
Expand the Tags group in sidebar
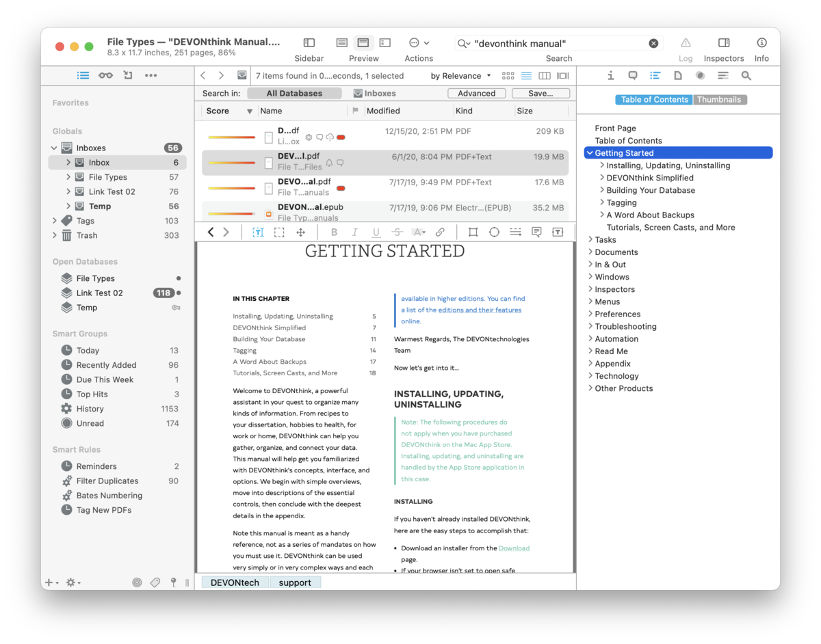coord(55,221)
